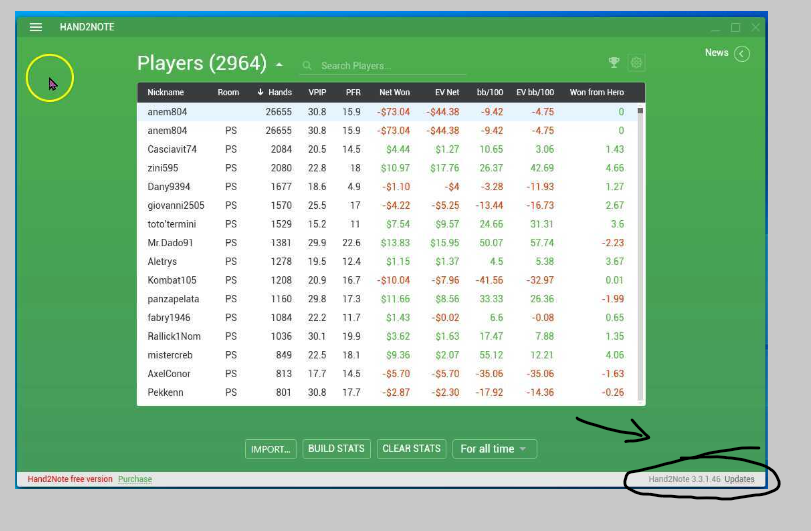Screen dimensions: 811x531
Task: Sort table by Net Won column header
Action: click(394, 92)
